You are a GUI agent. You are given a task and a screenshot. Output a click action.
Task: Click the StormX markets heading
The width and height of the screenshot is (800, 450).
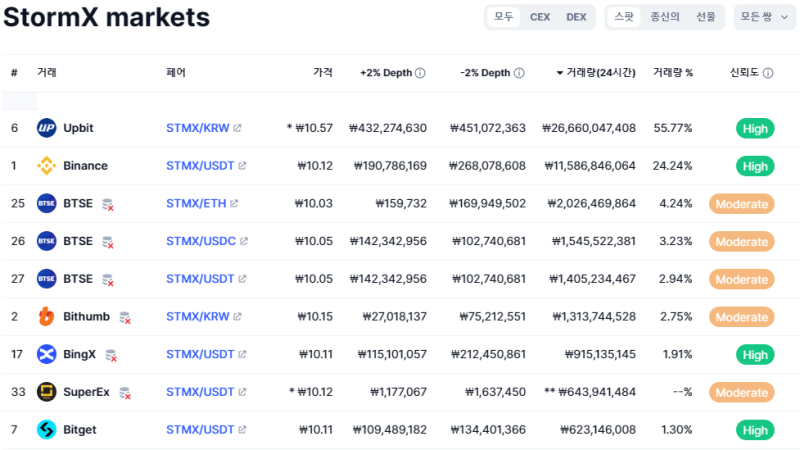tap(107, 17)
